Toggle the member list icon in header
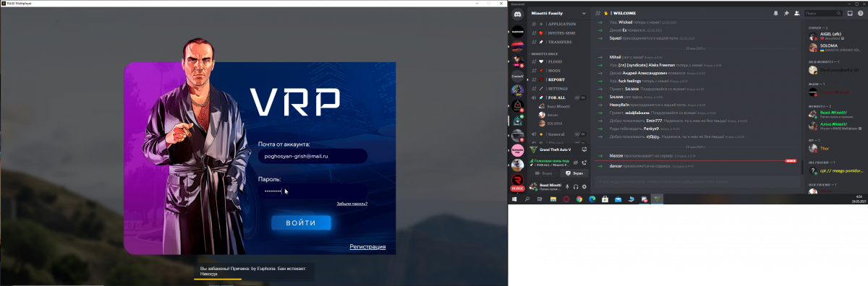This screenshot has width=868, height=286. [x=797, y=13]
